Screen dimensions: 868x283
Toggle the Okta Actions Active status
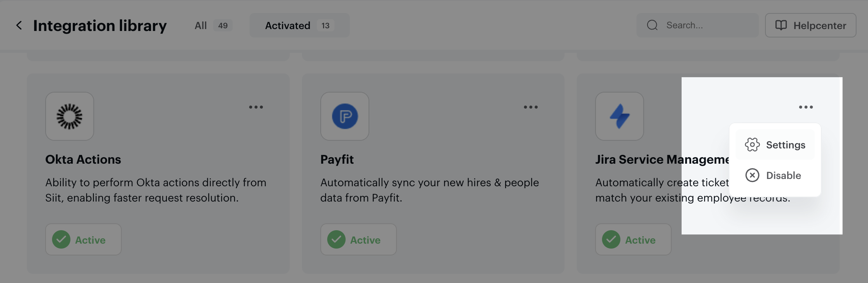[x=83, y=239]
